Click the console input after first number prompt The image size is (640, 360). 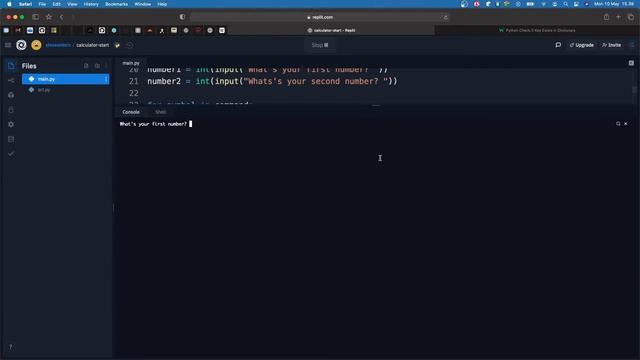191,124
